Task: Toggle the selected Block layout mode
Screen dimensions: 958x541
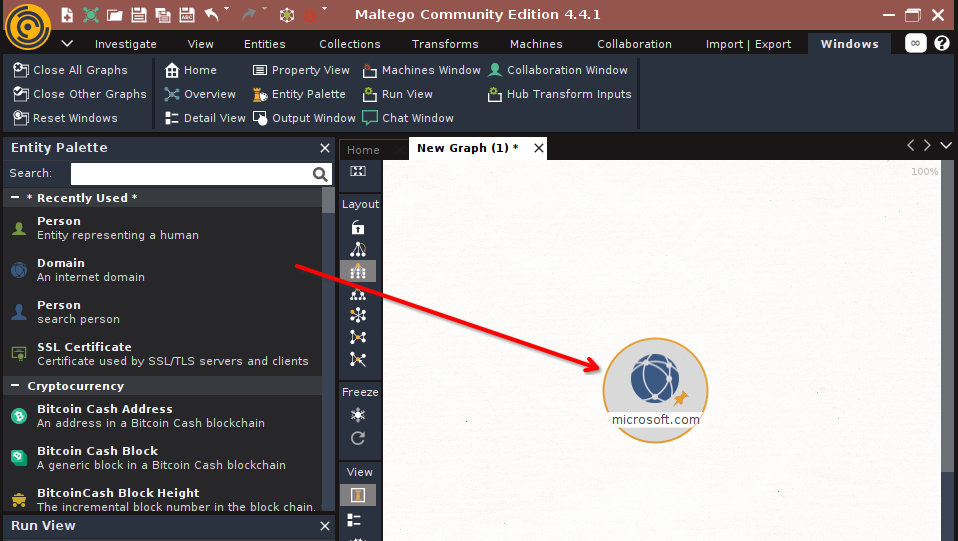Action: [358, 271]
